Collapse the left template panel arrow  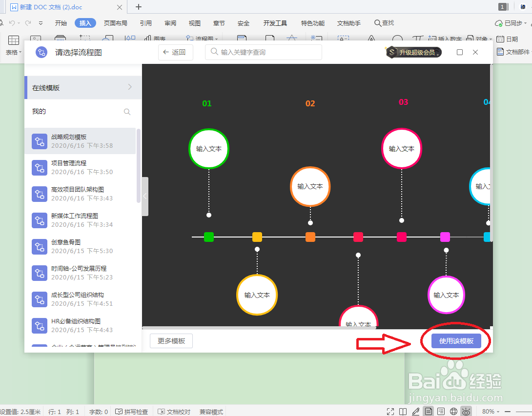point(145,197)
